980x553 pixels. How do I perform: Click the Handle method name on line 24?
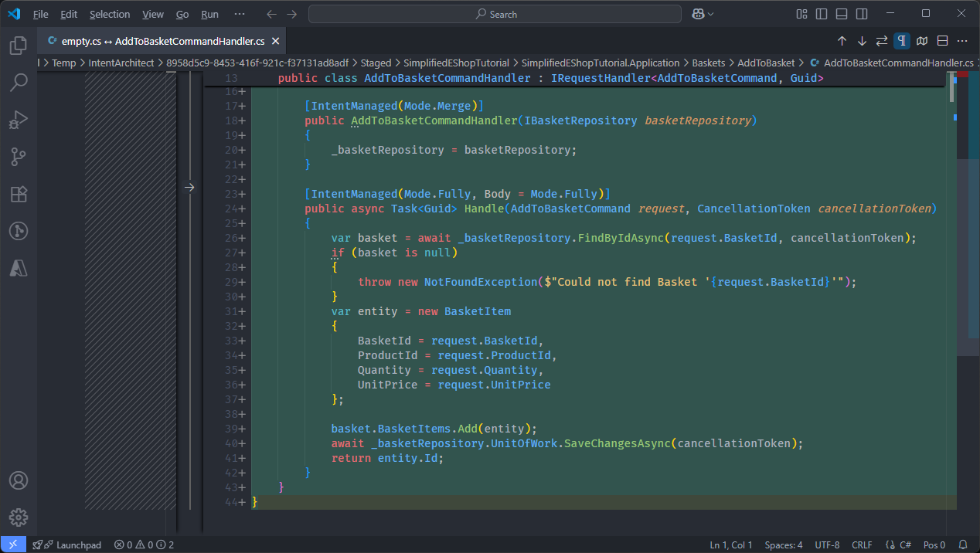(484, 209)
